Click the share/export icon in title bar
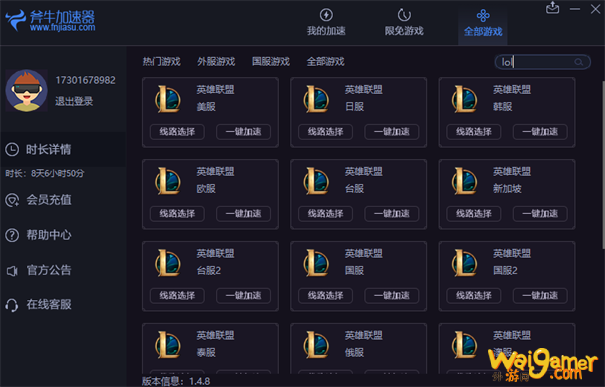 [553, 8]
